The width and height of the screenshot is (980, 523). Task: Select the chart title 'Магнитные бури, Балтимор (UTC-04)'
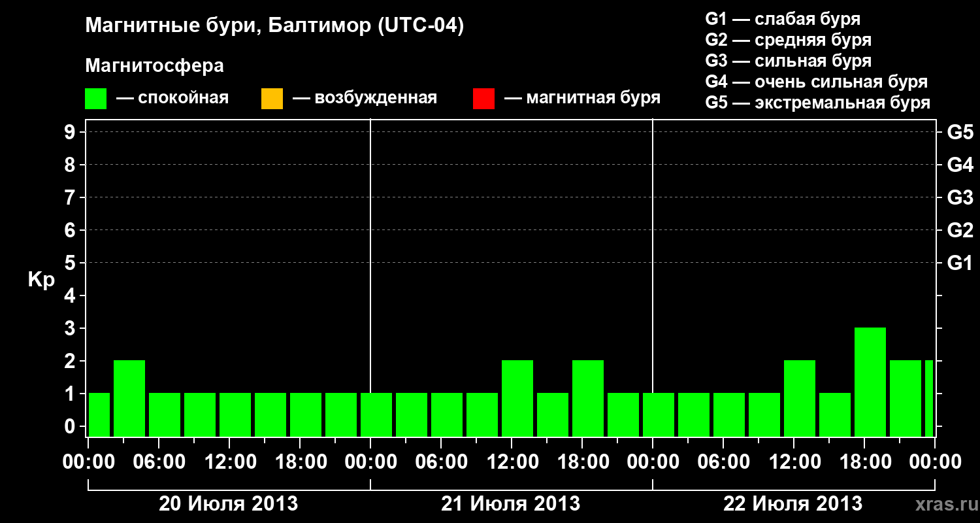coord(274,27)
